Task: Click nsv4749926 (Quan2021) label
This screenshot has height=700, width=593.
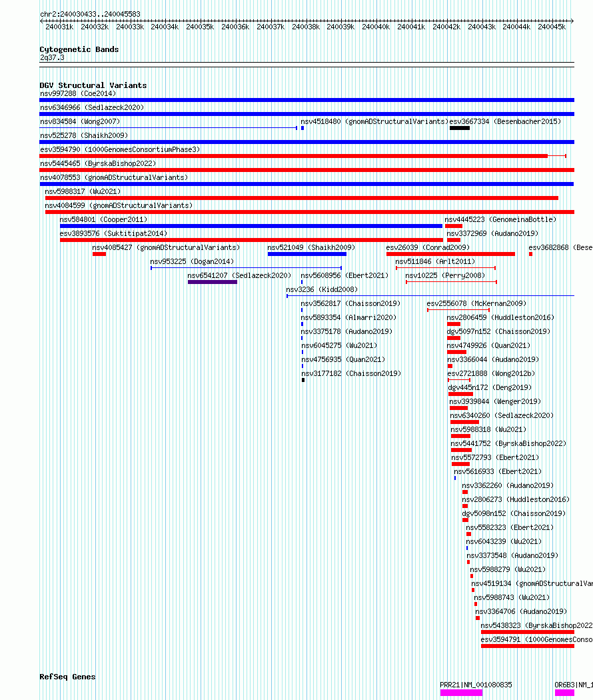Action: click(x=488, y=345)
